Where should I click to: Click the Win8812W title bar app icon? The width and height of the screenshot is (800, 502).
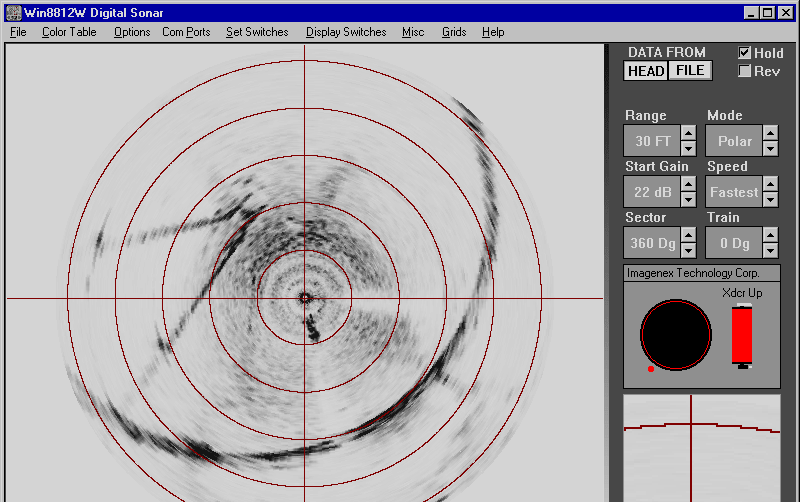click(14, 12)
